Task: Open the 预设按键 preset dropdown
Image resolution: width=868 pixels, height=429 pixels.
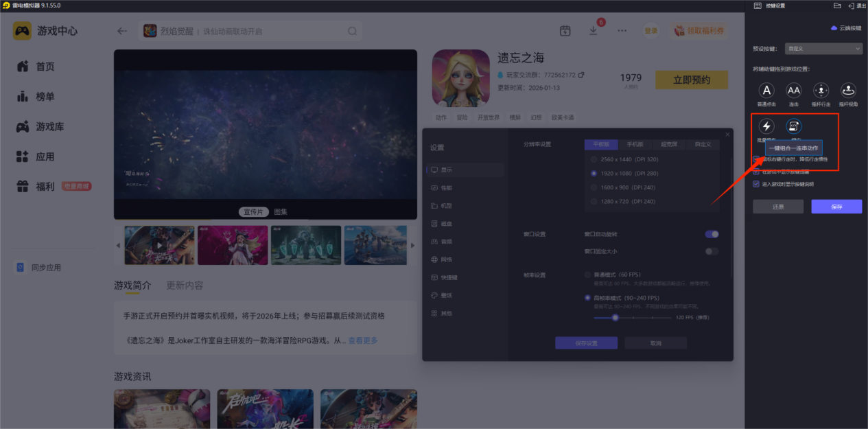Action: 825,49
